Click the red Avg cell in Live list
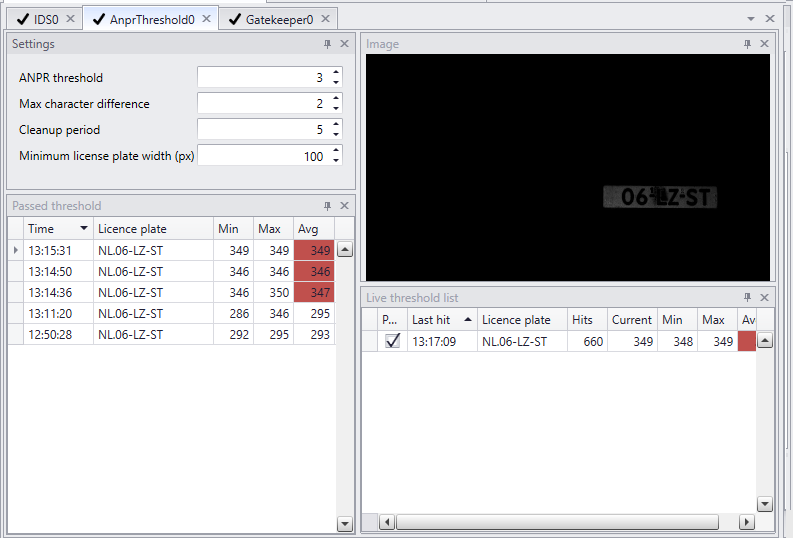The height and width of the screenshot is (538, 793). (747, 341)
